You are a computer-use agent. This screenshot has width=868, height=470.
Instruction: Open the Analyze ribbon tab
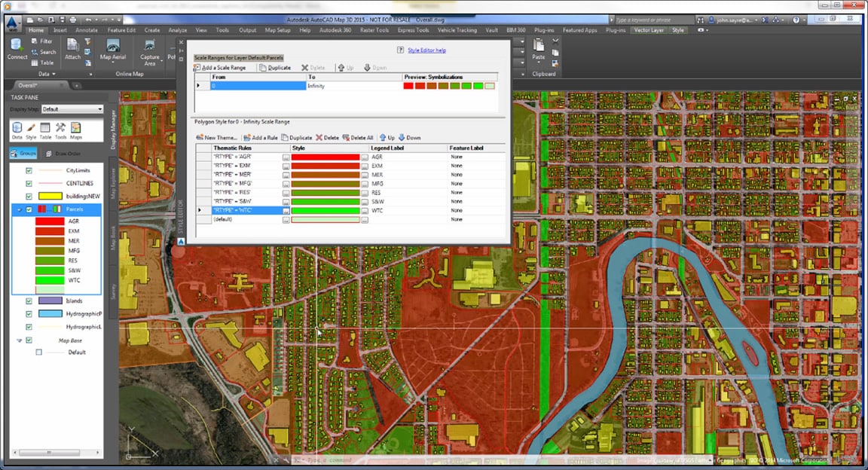[x=177, y=30]
